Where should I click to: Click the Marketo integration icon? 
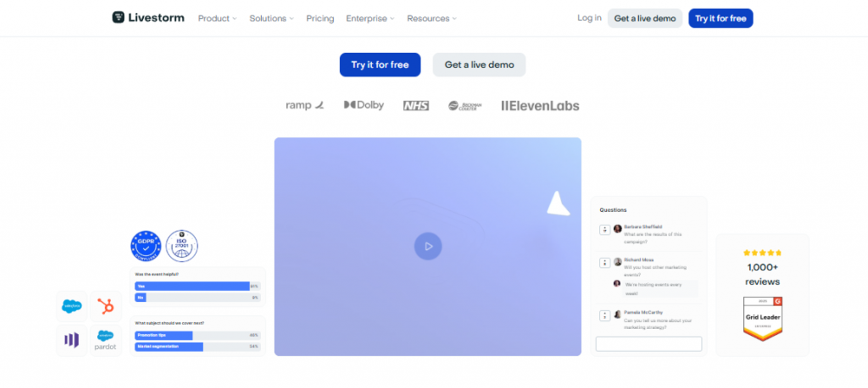coord(72,340)
